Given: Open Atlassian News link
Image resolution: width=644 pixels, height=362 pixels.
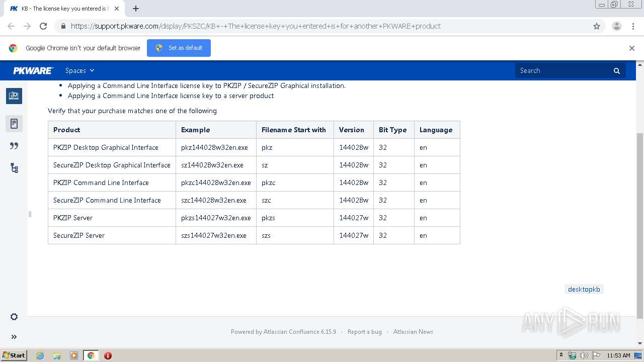Looking at the screenshot, I should 413,332.
